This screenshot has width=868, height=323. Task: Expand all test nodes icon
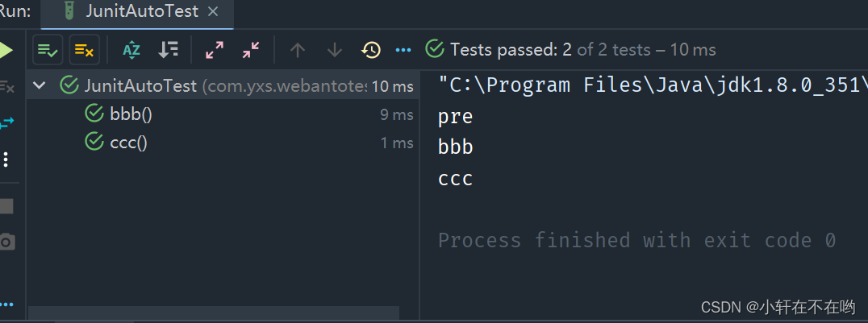coord(215,50)
